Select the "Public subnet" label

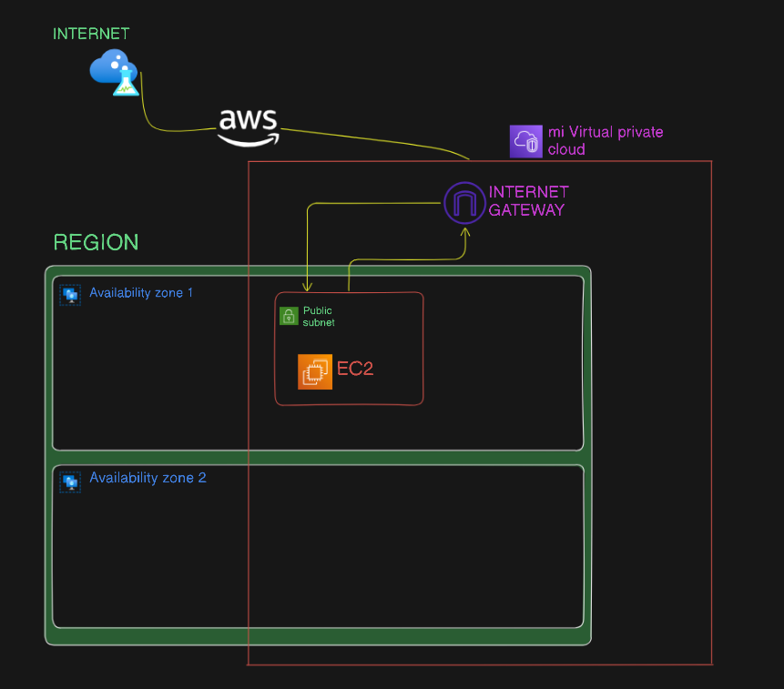click(x=319, y=316)
